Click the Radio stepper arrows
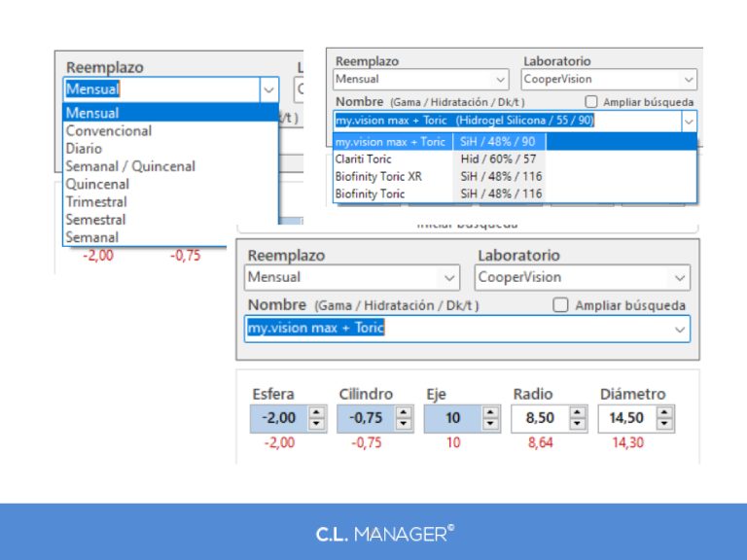The width and height of the screenshot is (747, 560). [578, 419]
